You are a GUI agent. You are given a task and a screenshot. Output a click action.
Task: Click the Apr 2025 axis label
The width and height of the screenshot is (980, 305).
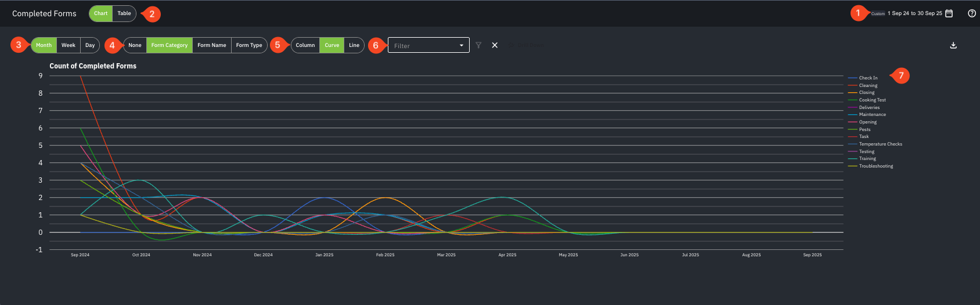(x=507, y=255)
